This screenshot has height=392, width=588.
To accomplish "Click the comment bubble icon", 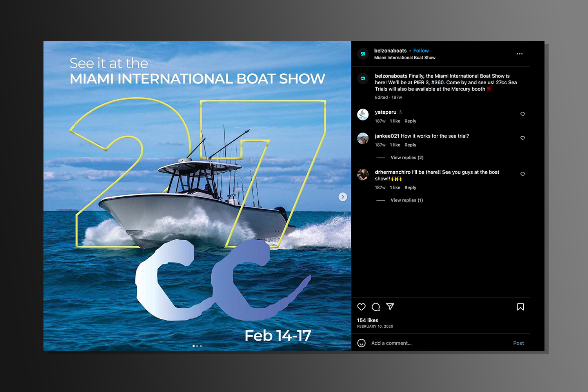I will (376, 307).
